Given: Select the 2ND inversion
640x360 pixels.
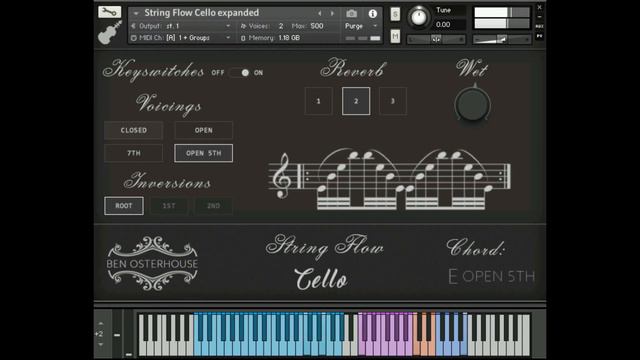Looking at the screenshot, I should [213, 206].
